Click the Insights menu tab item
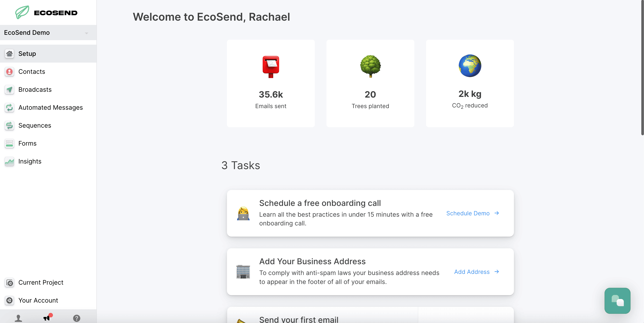 (30, 161)
